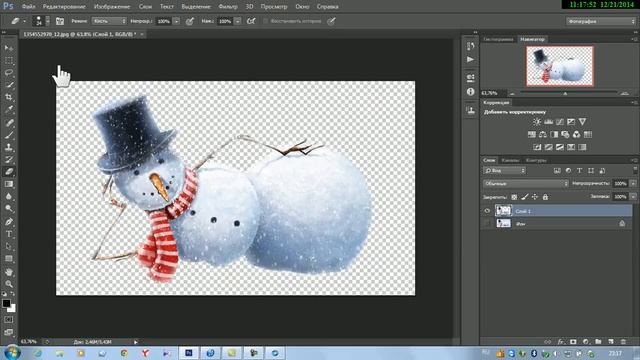Toggle airbrush mode in options bar
This screenshot has width=640, height=360.
click(251, 21)
